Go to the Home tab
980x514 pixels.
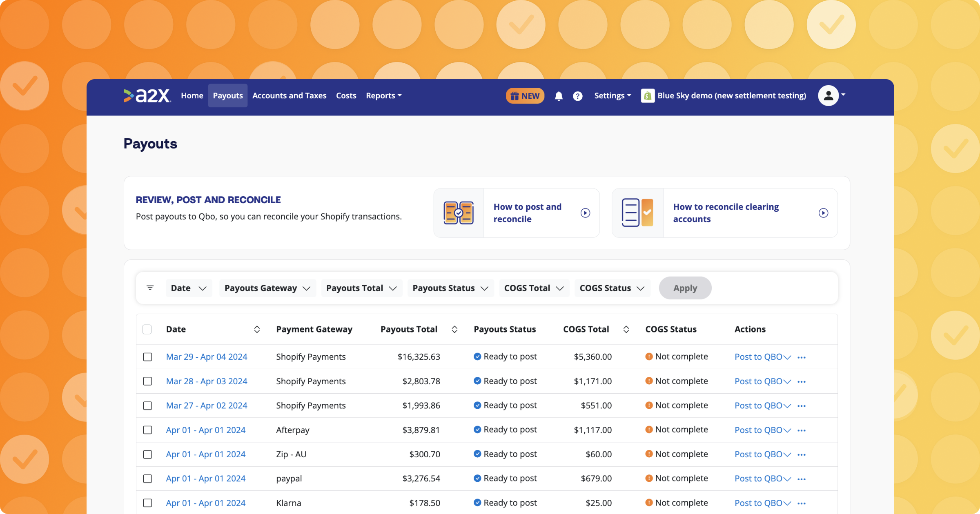coord(192,95)
